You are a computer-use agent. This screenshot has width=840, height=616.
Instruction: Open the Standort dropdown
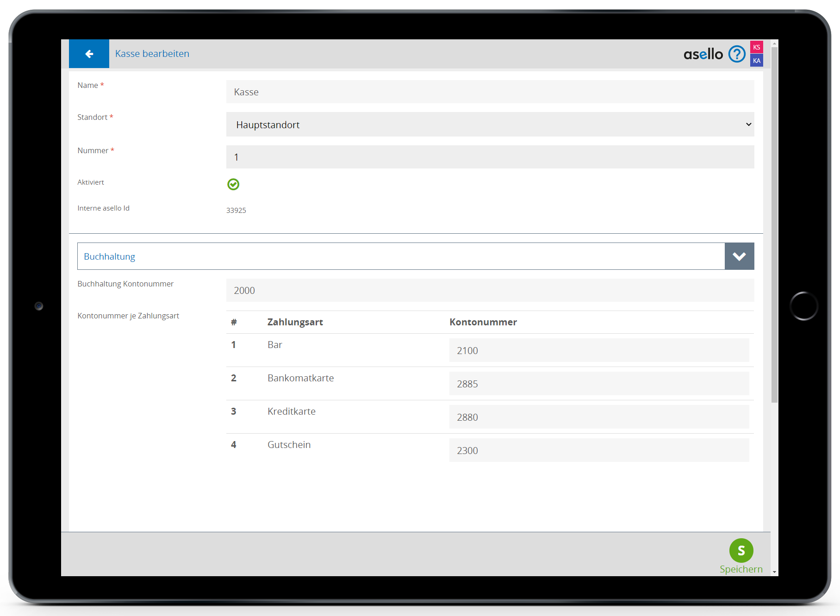tap(490, 124)
